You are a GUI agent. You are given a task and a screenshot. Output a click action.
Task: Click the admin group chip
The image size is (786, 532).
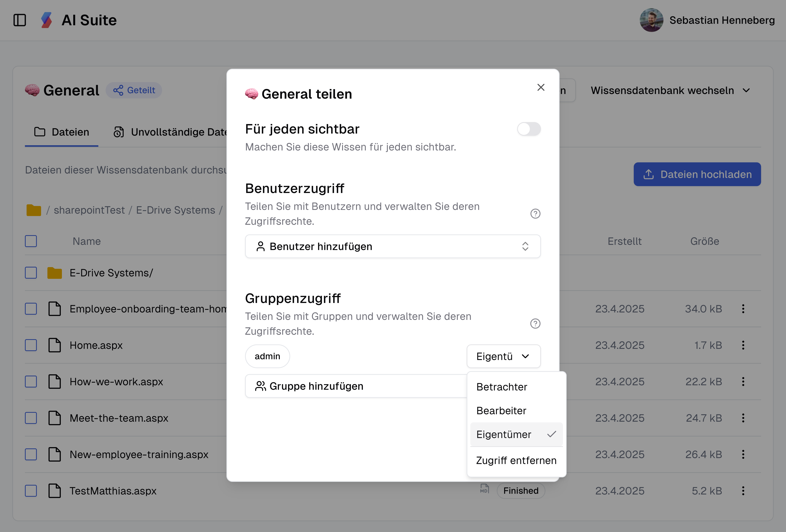(267, 356)
